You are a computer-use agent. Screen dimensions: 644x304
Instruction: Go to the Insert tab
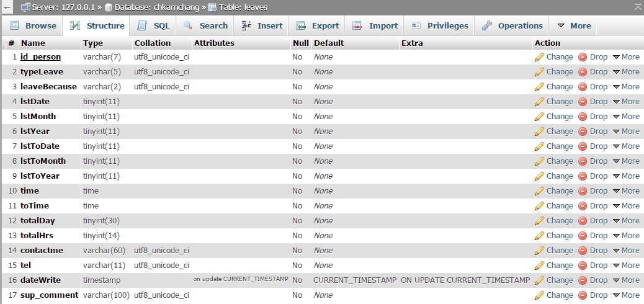pyautogui.click(x=262, y=26)
